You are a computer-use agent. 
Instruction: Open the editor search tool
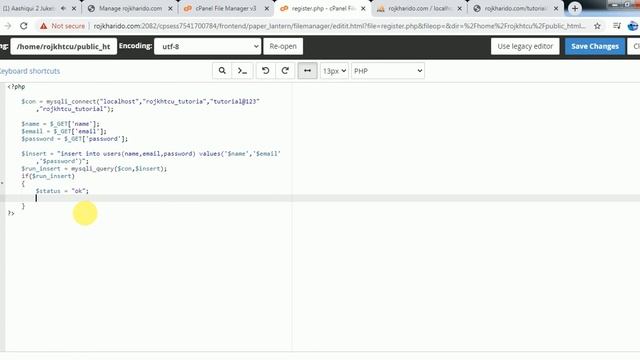222,71
